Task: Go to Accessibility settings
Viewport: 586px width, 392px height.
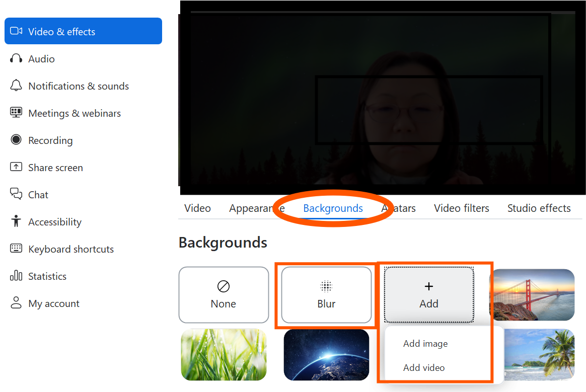Action: tap(84, 222)
